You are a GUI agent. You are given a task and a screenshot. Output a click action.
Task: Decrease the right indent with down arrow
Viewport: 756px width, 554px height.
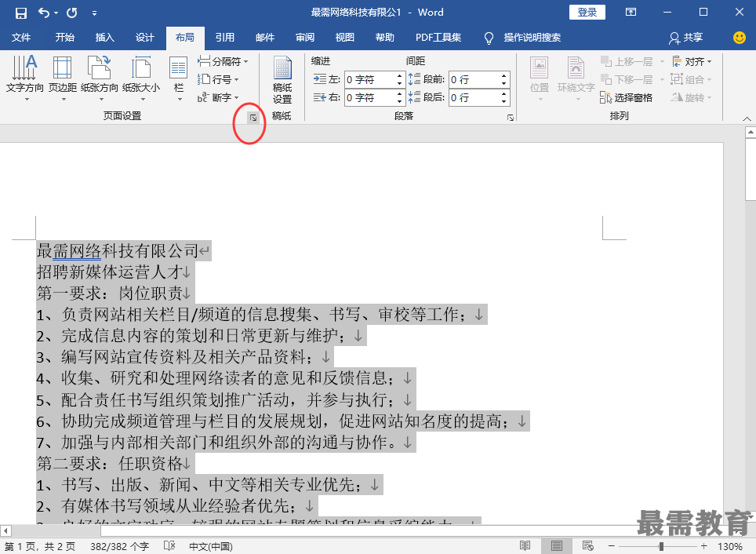pos(400,101)
